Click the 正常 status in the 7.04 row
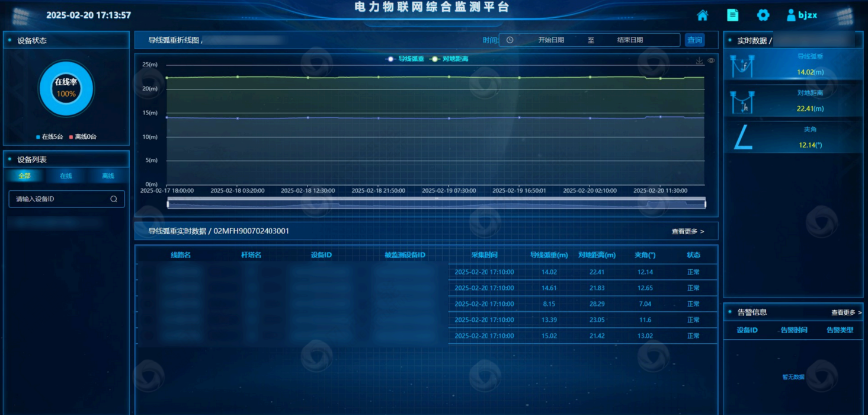The image size is (868, 415). click(x=693, y=304)
